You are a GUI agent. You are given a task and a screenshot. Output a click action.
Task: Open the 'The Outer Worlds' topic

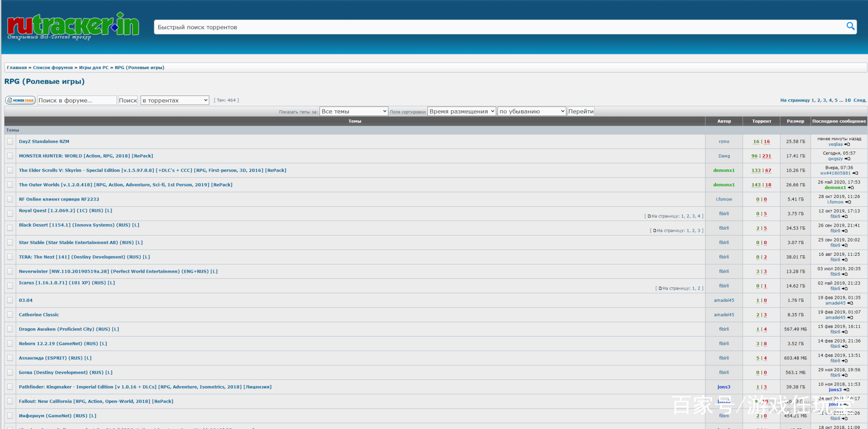pos(125,185)
